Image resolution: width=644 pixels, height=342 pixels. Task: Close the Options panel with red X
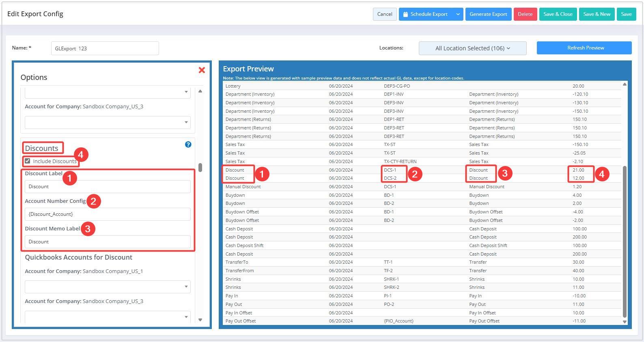tap(202, 70)
